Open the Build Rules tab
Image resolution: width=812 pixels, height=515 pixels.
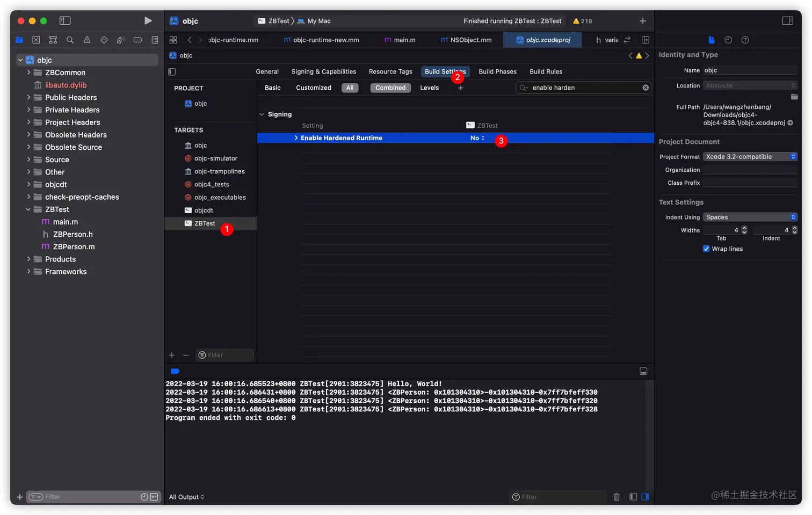click(x=546, y=71)
